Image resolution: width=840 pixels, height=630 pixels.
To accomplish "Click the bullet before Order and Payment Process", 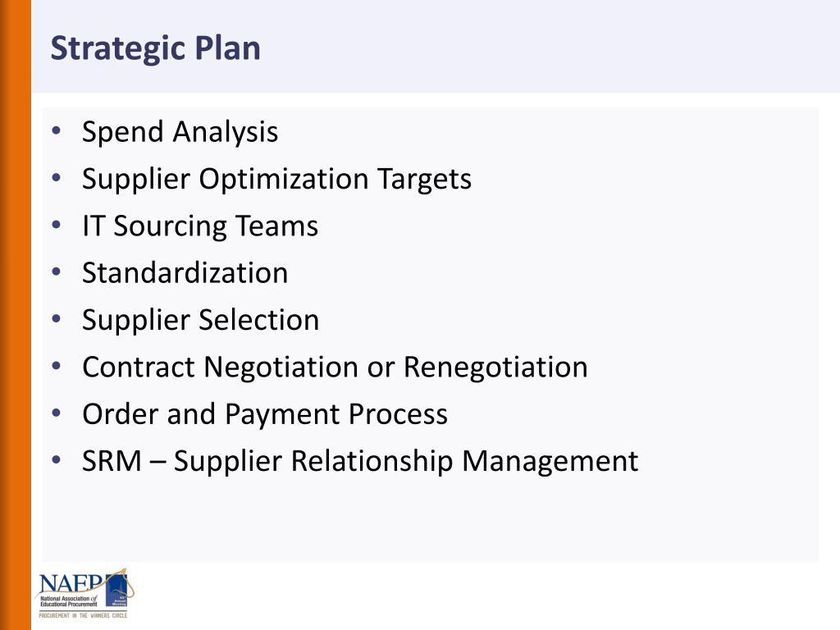I will pos(57,413).
